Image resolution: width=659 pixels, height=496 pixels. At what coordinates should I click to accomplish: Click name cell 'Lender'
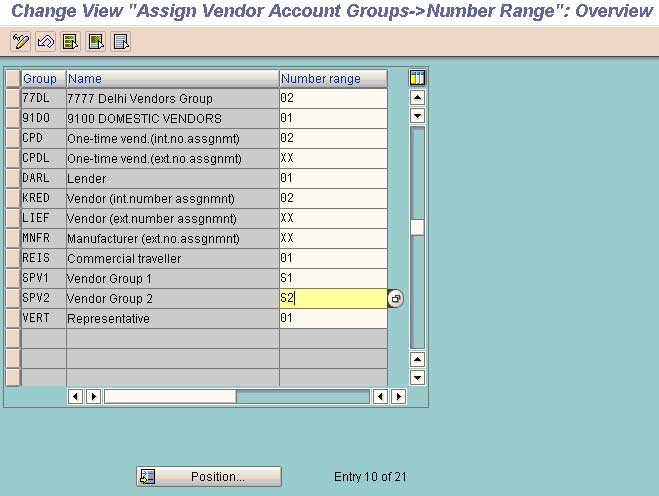coord(172,178)
